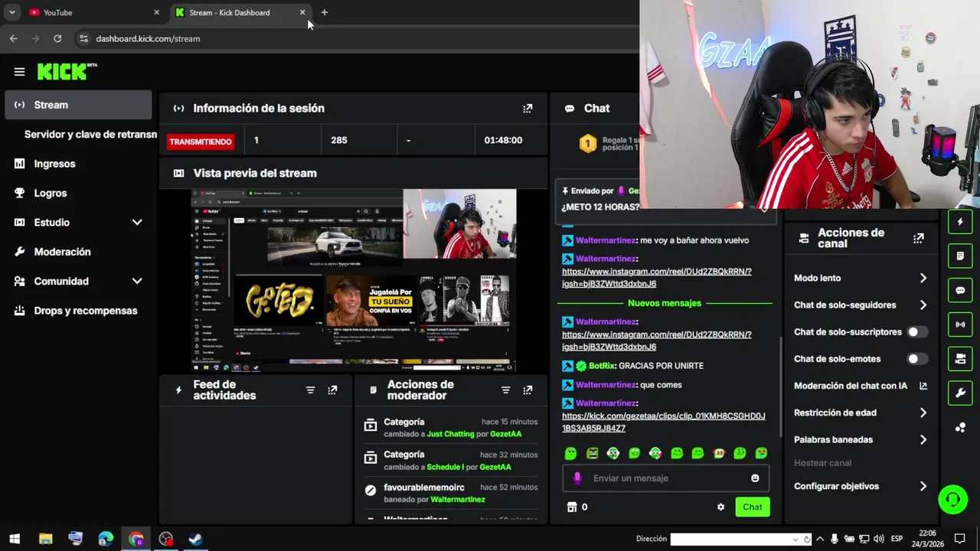Select Stream in the sidebar
This screenshot has height=551, width=980.
pos(78,105)
